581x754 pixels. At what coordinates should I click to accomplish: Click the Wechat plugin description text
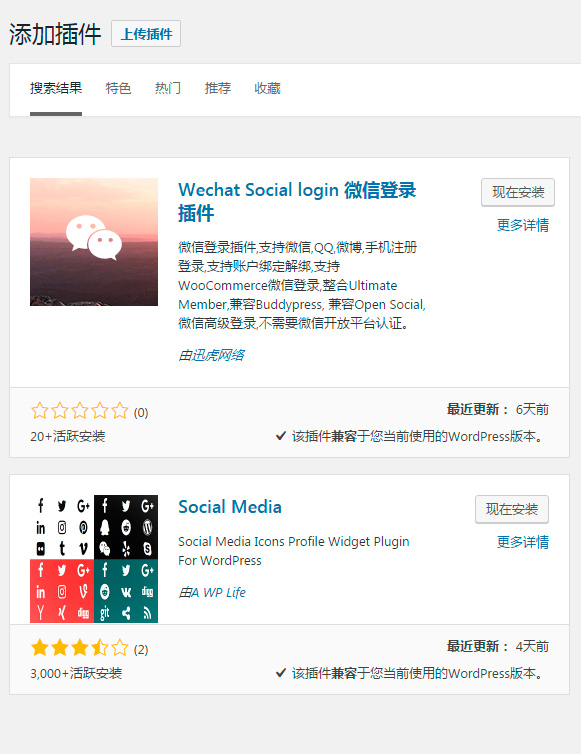point(302,285)
